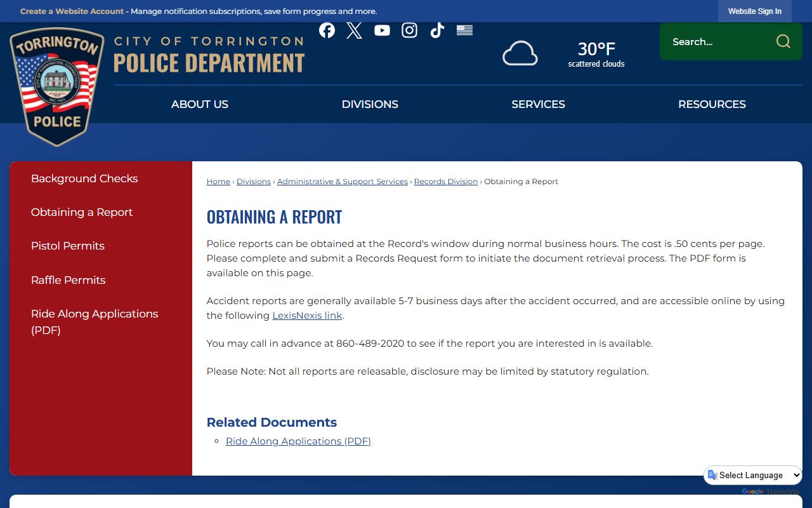812x508 pixels.
Task: Open the Resources menu
Action: (x=712, y=104)
